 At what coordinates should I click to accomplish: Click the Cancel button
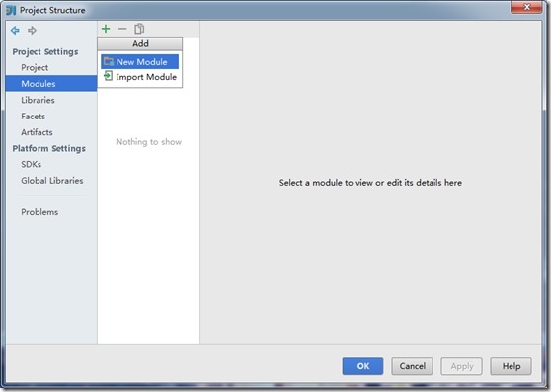(x=412, y=366)
